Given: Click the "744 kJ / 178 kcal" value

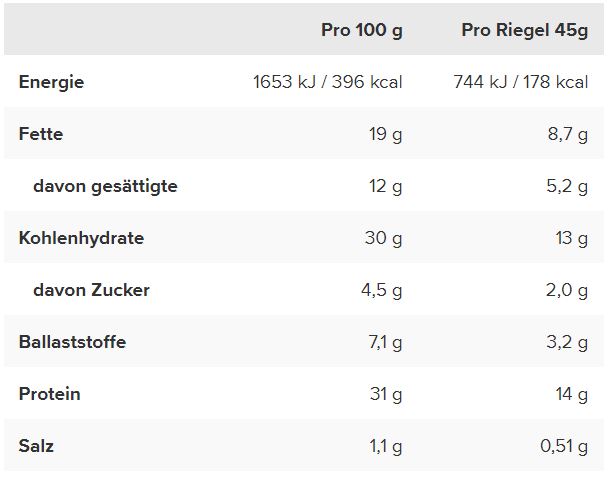Looking at the screenshot, I should tap(521, 82).
